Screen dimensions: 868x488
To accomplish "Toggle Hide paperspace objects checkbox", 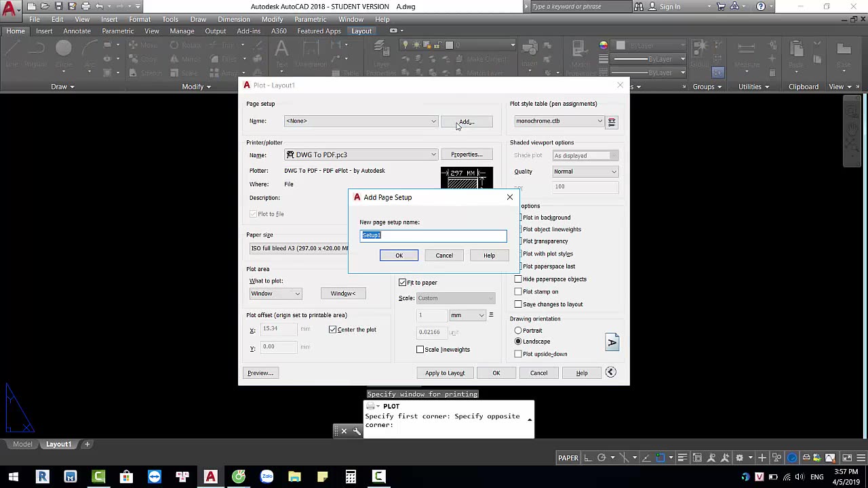I will pos(518,279).
